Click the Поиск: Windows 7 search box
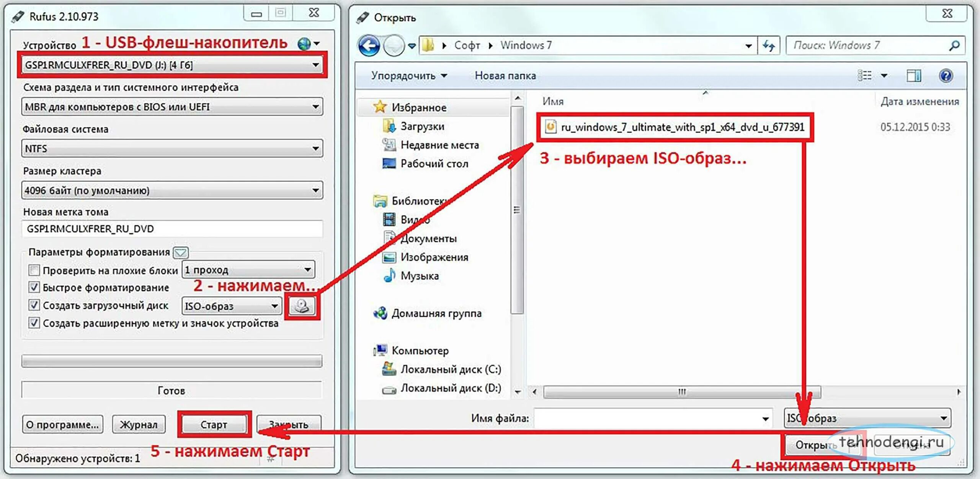 (875, 46)
